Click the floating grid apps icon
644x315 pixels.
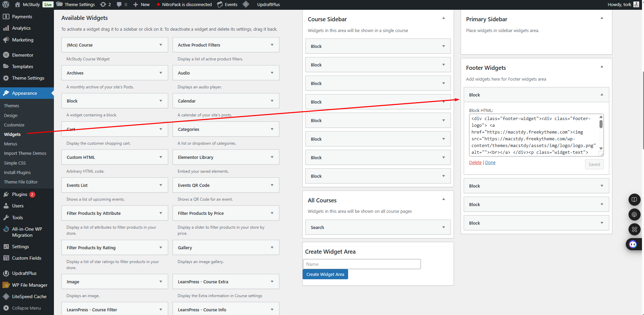click(x=634, y=229)
